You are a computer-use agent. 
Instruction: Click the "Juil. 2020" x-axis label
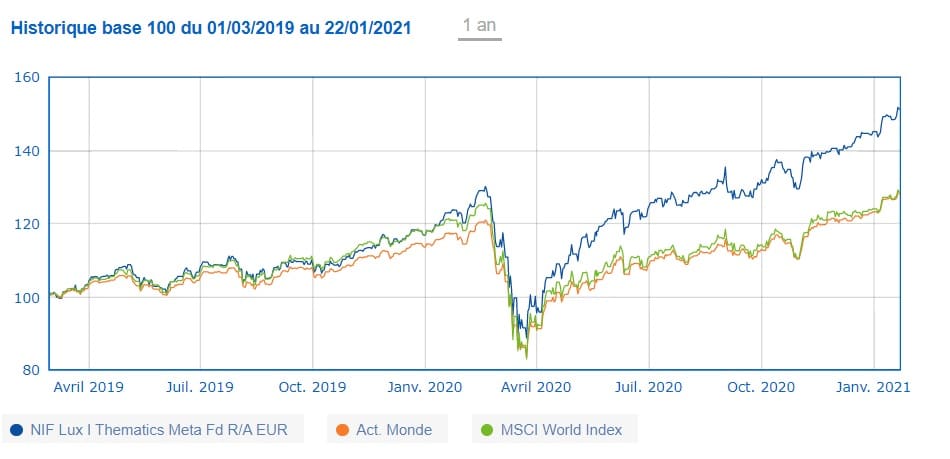click(x=650, y=385)
